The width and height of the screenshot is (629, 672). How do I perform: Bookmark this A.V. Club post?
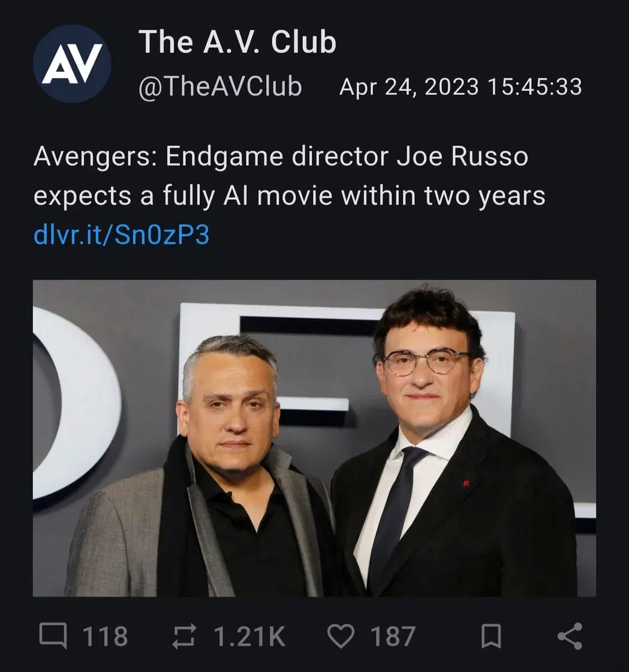tap(491, 635)
